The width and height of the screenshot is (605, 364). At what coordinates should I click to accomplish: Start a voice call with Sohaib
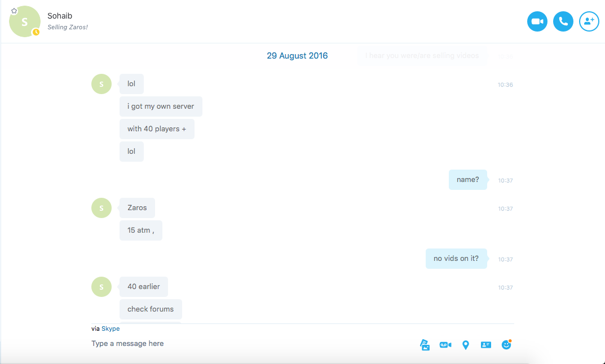click(x=563, y=21)
